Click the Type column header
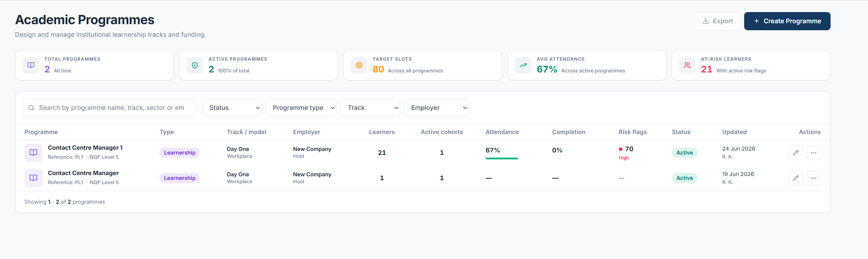 point(167,132)
